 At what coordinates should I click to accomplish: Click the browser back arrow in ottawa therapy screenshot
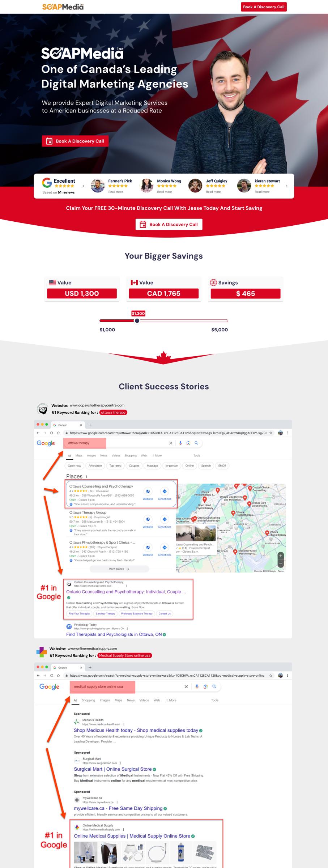click(38, 433)
